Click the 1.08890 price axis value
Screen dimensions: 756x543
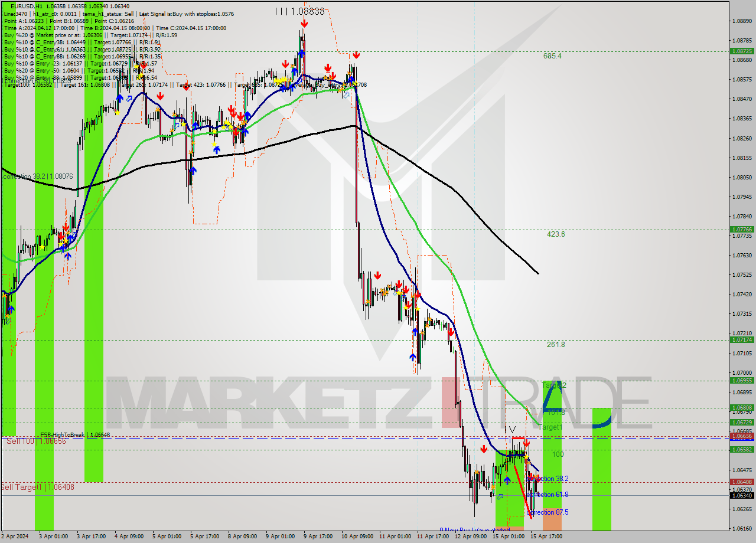tap(742, 21)
